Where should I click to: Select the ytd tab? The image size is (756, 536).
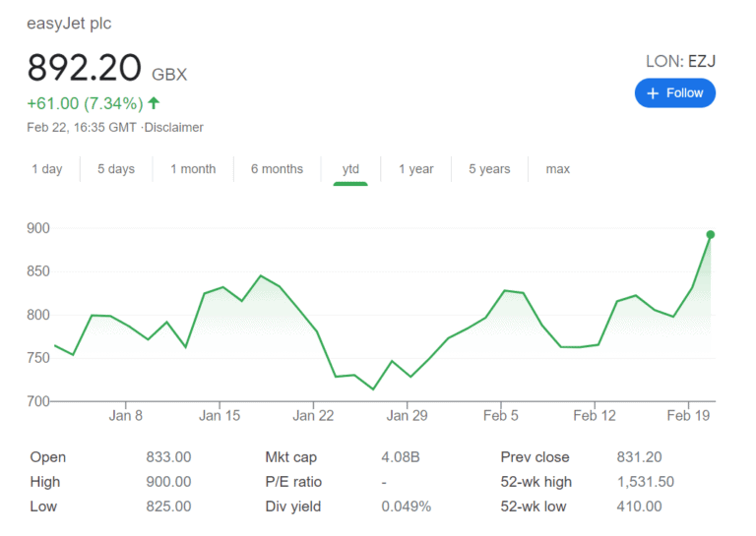[x=350, y=169]
